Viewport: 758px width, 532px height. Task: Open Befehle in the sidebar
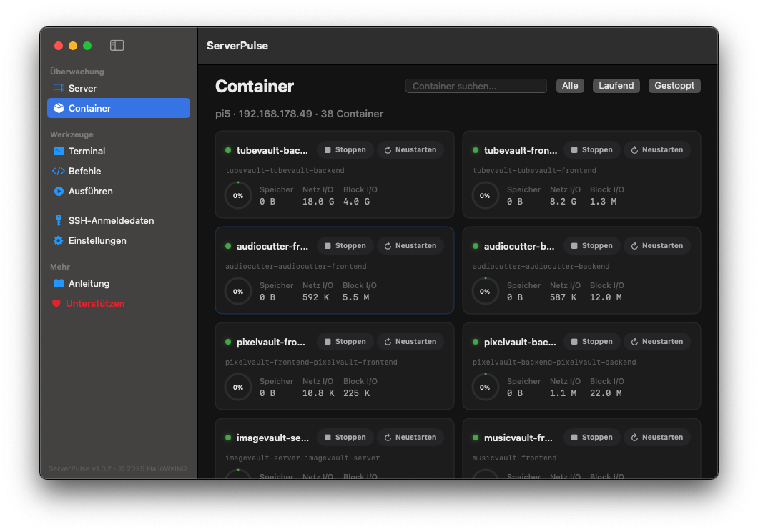(x=119, y=171)
